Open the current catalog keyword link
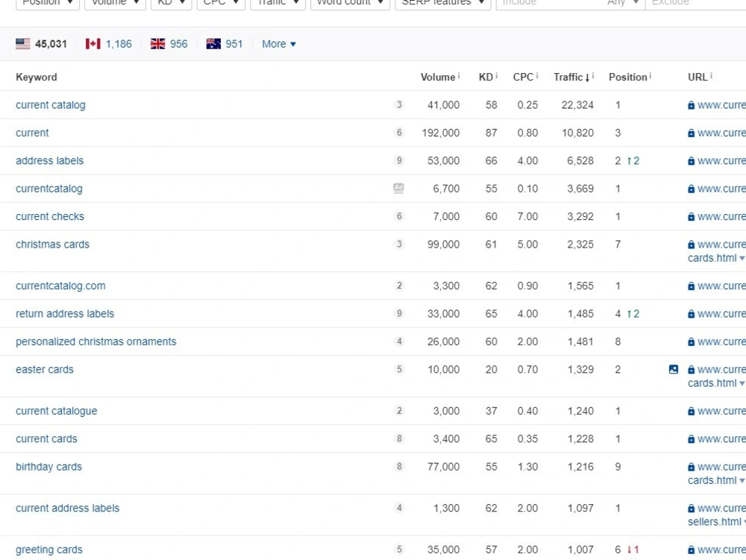 pos(51,105)
